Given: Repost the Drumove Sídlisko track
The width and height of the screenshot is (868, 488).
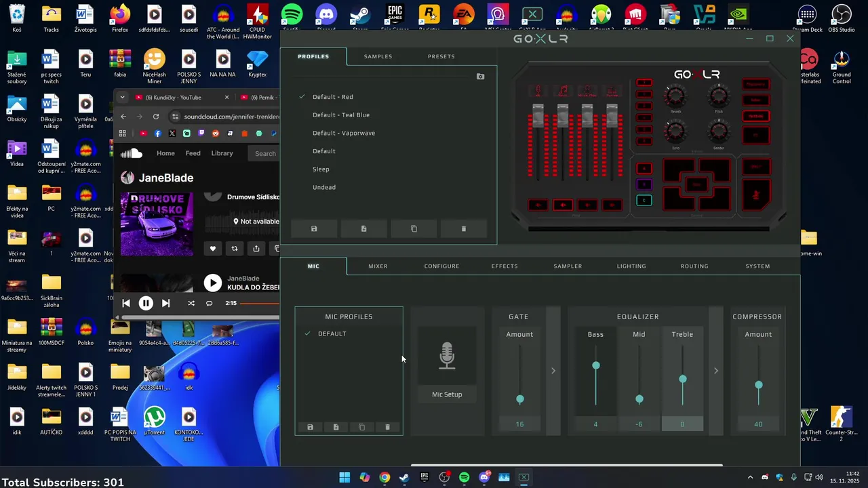Looking at the screenshot, I should click(235, 249).
